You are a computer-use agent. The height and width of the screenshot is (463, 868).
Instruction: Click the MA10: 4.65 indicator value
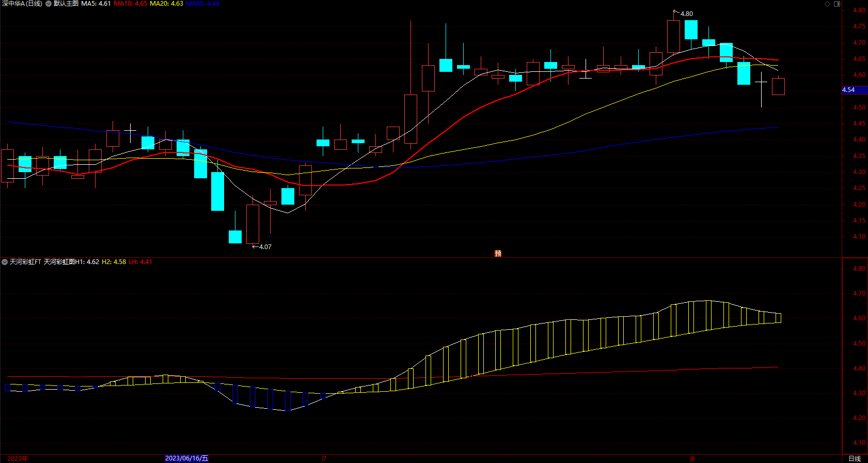(x=130, y=4)
